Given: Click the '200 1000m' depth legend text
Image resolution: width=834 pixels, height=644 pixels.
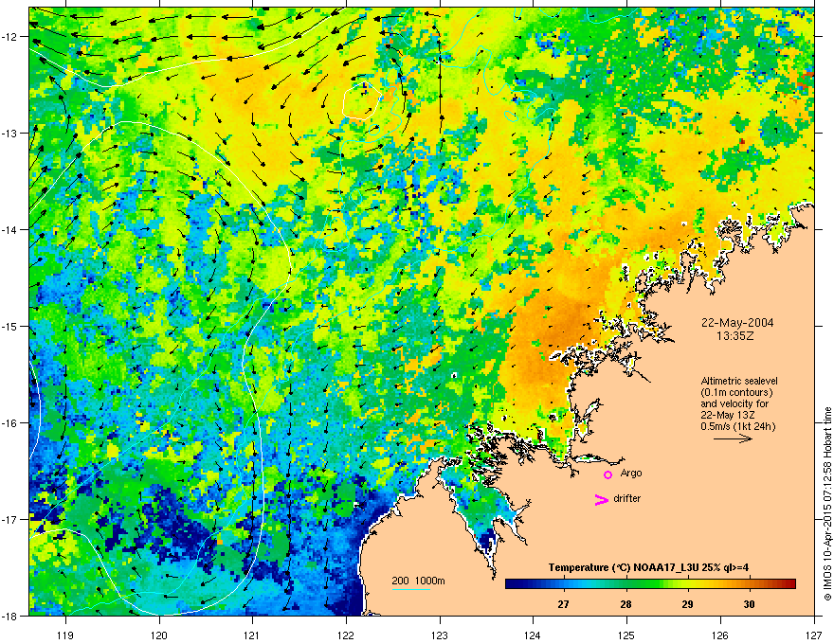Looking at the screenshot, I should pos(419,581).
